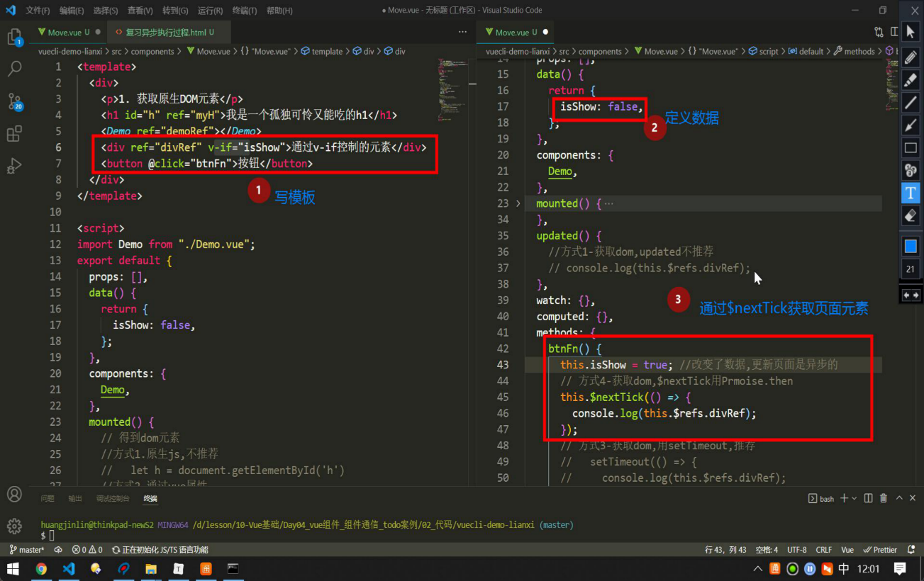The height and width of the screenshot is (581, 924).
Task: Click Prettier status bar item
Action: click(880, 550)
